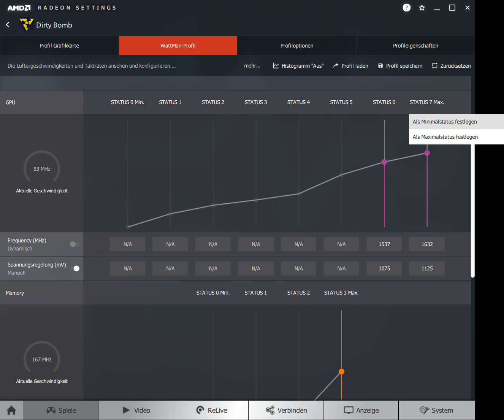Click the STATUS 3 voltage N/A field
This screenshot has width=504, height=420.
[x=256, y=268]
